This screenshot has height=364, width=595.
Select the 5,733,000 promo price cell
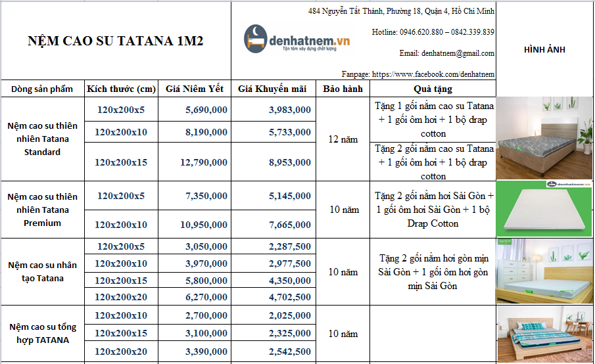coord(274,132)
